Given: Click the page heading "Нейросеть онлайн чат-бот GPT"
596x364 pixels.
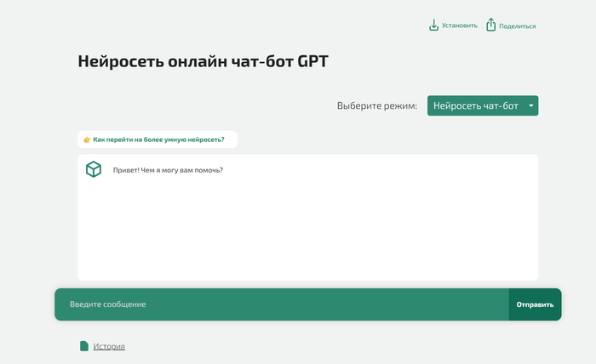Looking at the screenshot, I should pyautogui.click(x=203, y=61).
